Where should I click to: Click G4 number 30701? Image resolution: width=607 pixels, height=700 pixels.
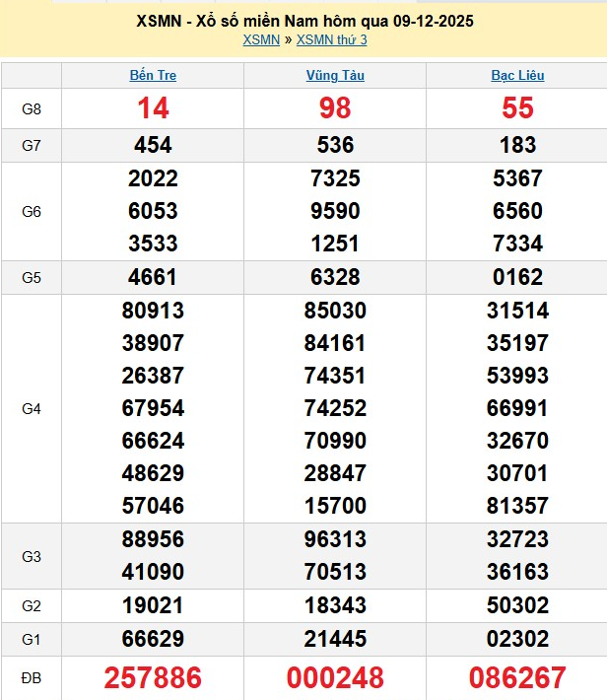pos(517,473)
